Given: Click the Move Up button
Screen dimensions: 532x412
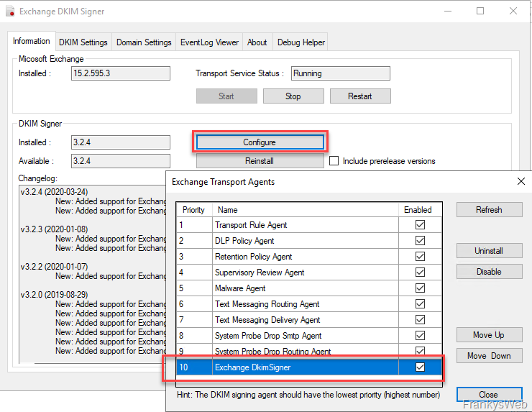Looking at the screenshot, I should (x=489, y=335).
